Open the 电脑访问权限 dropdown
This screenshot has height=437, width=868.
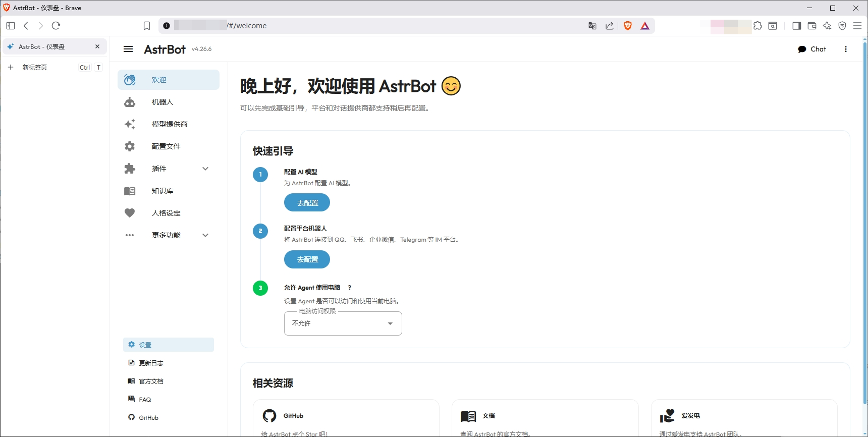(343, 323)
